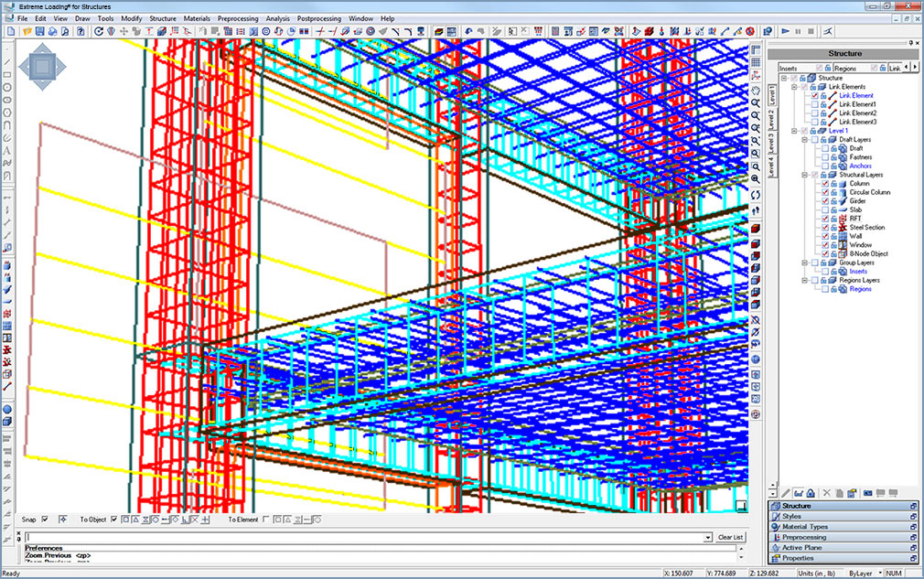Open the Active Plane panel
The width and height of the screenshot is (924, 579).
coord(843,548)
